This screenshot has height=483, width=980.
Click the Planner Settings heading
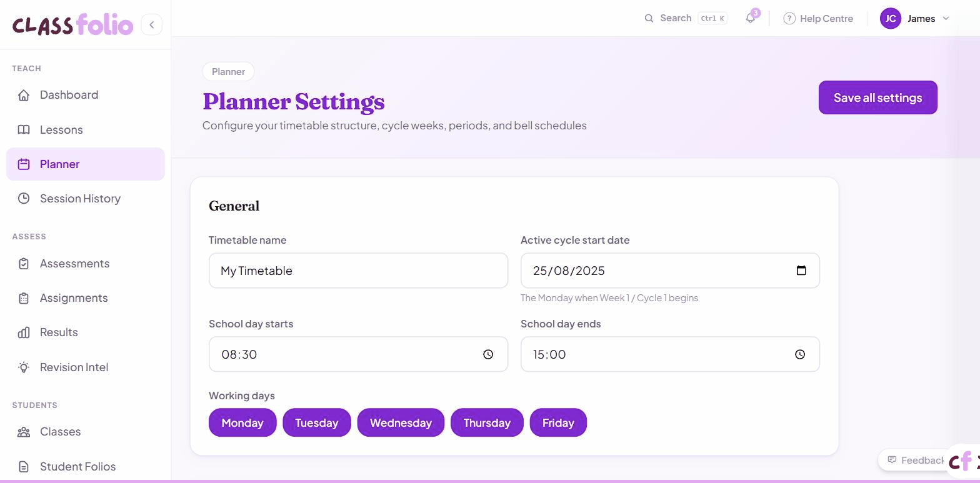(x=294, y=102)
